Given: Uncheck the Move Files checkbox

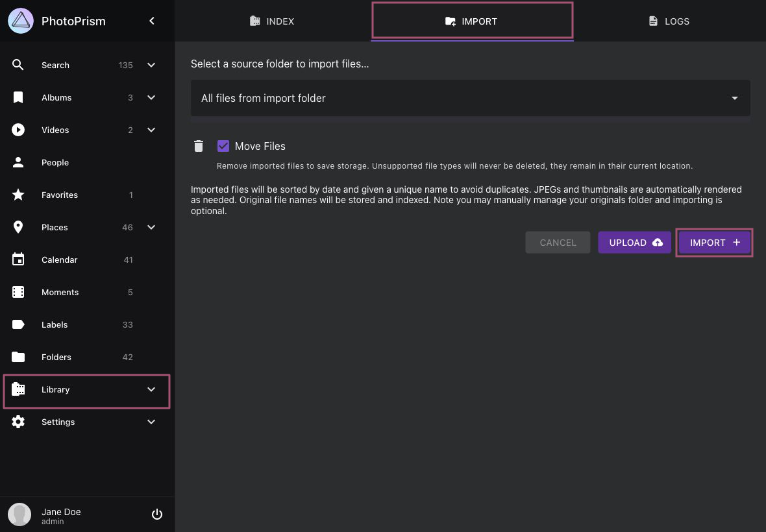Looking at the screenshot, I should [x=223, y=145].
